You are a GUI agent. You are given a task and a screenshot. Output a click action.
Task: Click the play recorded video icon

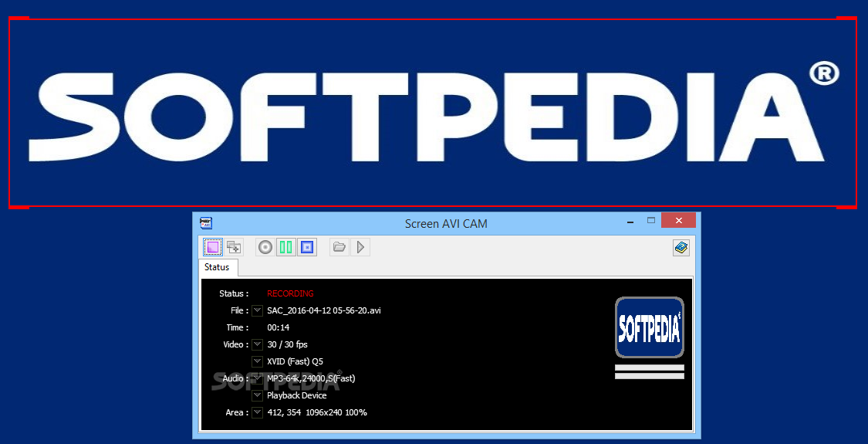pos(360,247)
